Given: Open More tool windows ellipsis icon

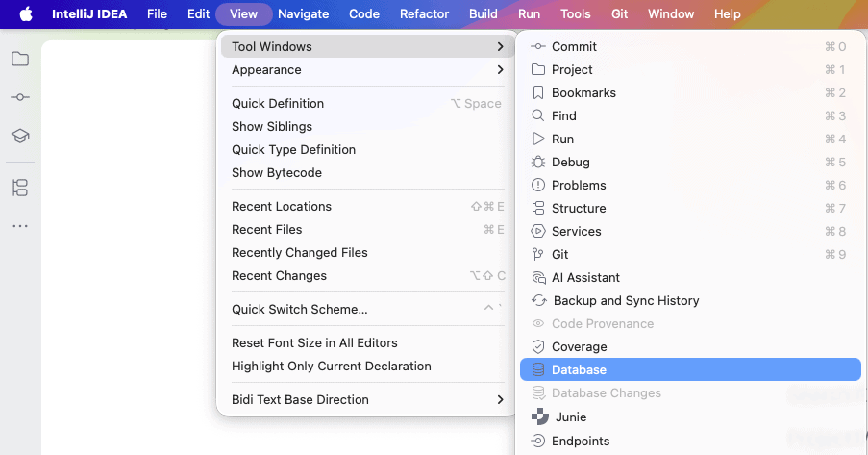Looking at the screenshot, I should pos(20,226).
